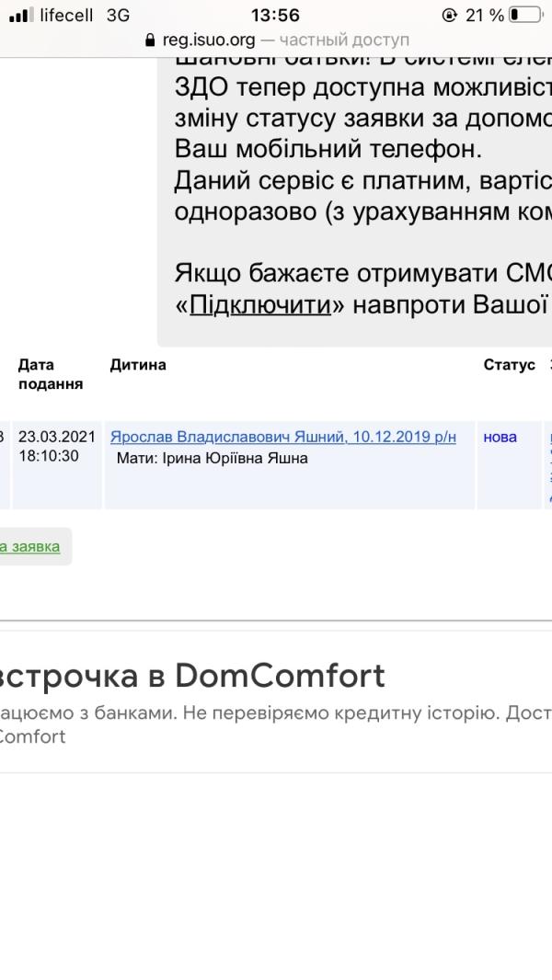Tap the rotation lock status icon
552x980 pixels.
coord(449,15)
